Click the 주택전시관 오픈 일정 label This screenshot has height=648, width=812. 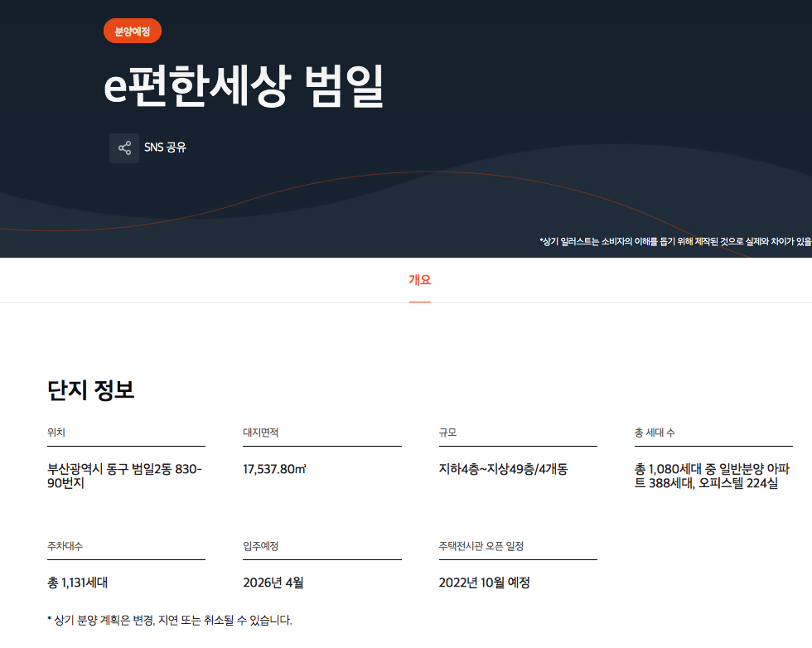[x=481, y=546]
